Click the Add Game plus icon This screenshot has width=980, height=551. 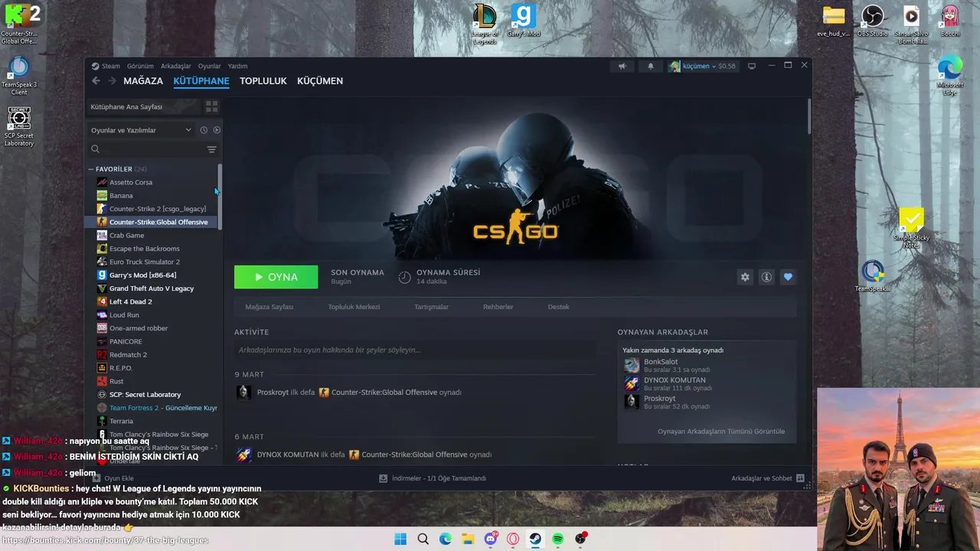96,478
